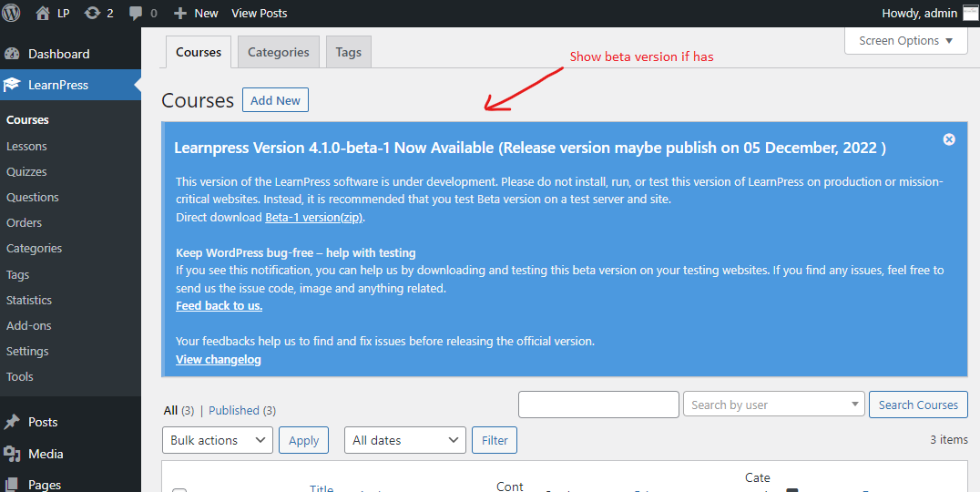The image size is (980, 492).
Task: Open Questions in the sidebar
Action: pos(33,198)
